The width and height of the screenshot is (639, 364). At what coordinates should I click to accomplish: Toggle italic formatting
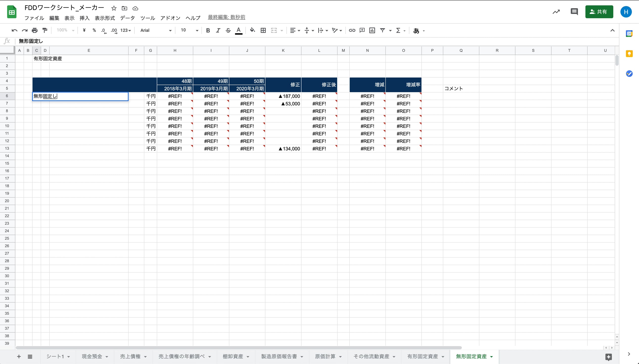coord(218,30)
